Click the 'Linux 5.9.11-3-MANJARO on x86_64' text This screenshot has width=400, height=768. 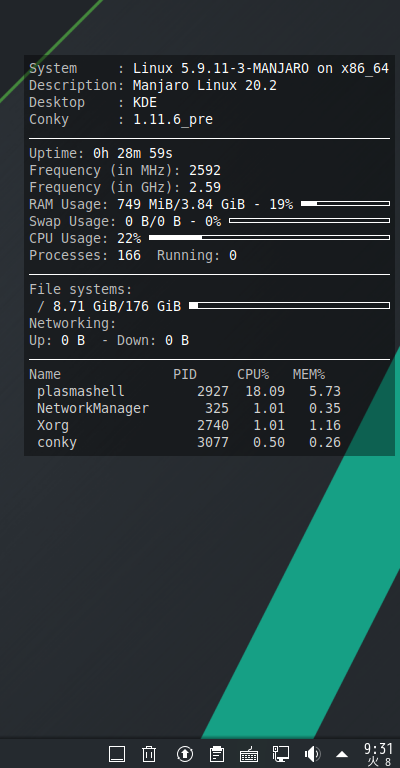261,69
